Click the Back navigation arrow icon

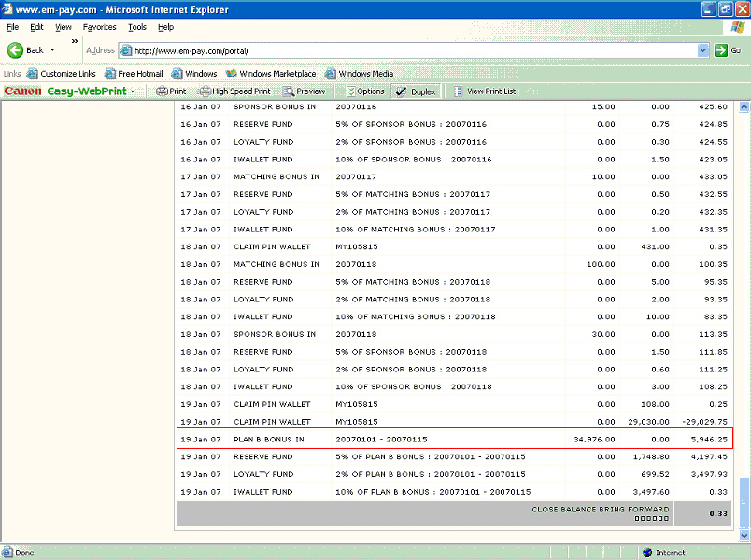[x=15, y=50]
